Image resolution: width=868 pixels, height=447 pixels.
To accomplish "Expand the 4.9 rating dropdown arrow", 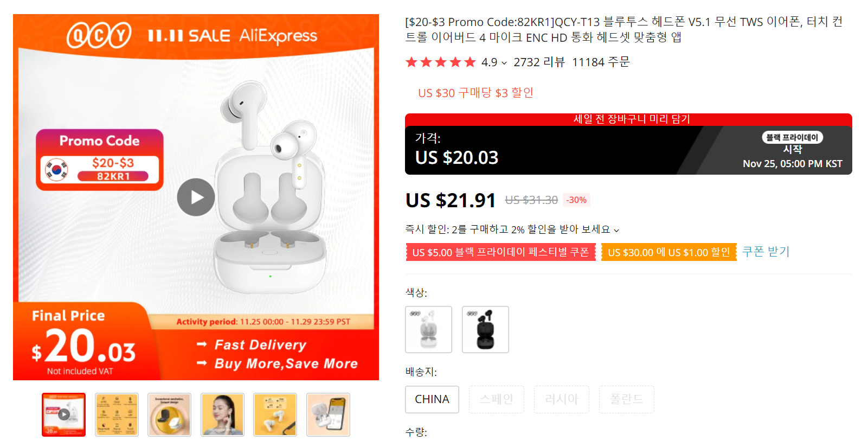I will pyautogui.click(x=504, y=63).
